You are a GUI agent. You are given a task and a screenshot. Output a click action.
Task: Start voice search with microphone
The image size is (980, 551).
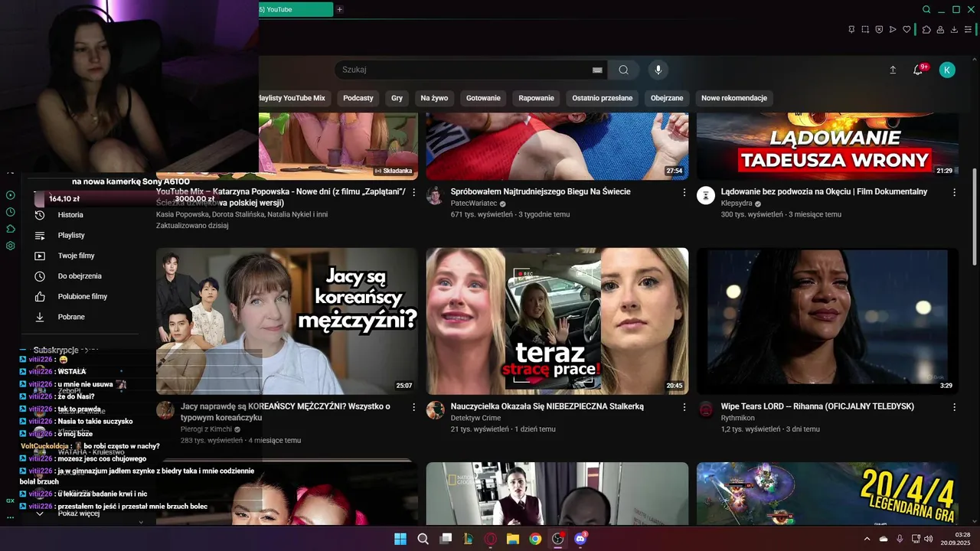click(x=658, y=70)
